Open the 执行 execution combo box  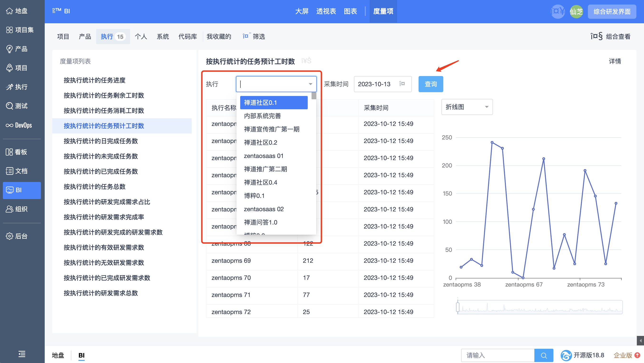(x=276, y=84)
